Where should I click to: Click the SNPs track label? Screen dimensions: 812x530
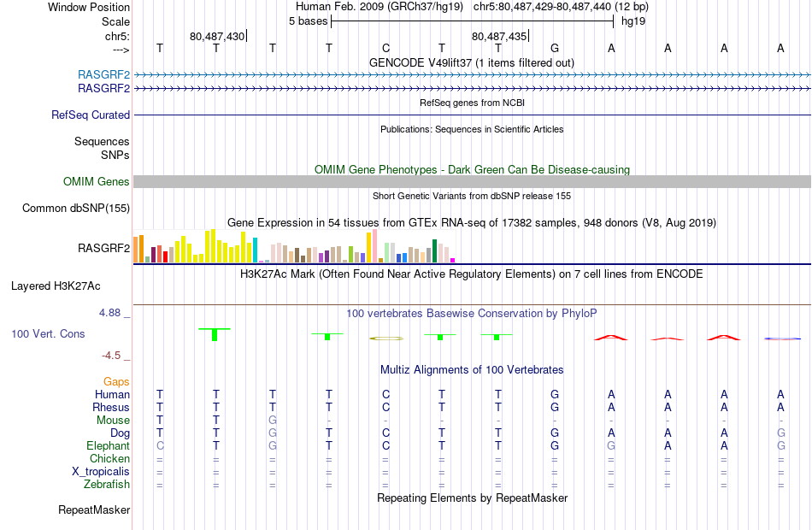pos(115,155)
